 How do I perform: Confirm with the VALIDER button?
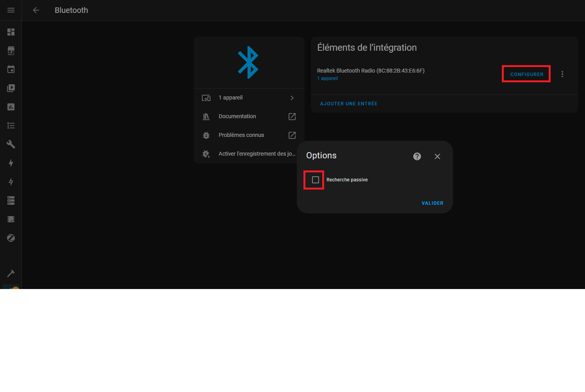pyautogui.click(x=432, y=203)
